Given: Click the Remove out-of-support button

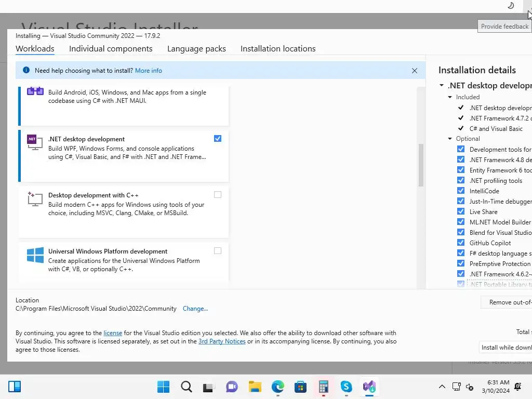Looking at the screenshot, I should [506, 302].
